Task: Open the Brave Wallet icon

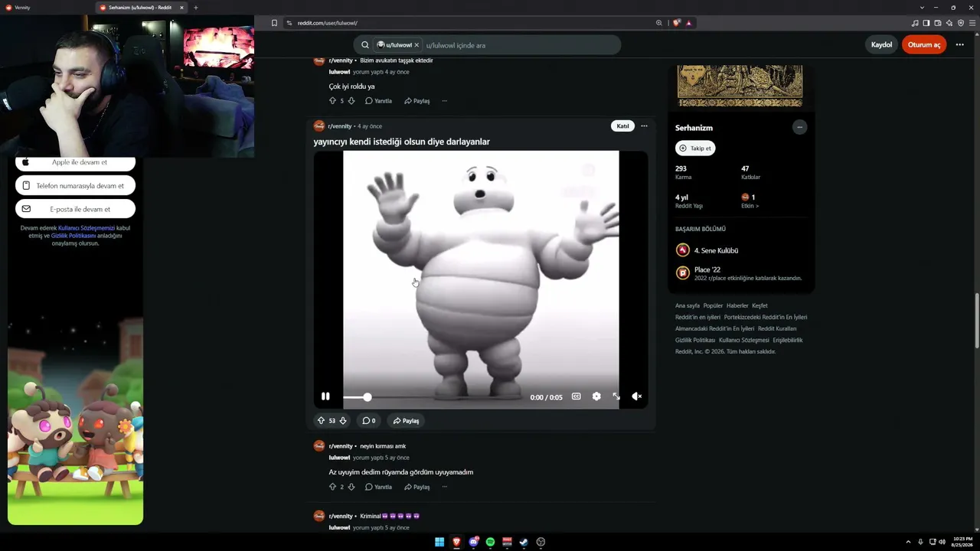Action: pos(938,23)
